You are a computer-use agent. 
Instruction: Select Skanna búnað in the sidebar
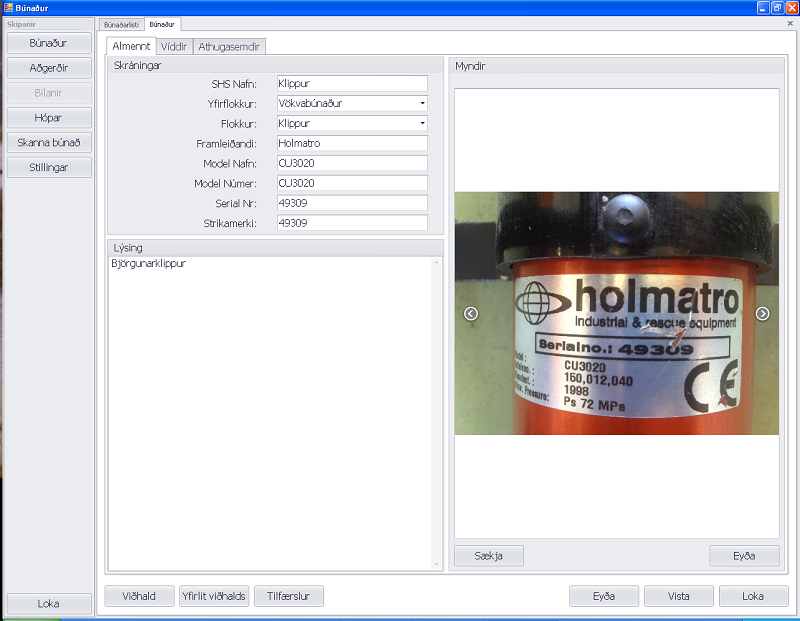[49, 142]
